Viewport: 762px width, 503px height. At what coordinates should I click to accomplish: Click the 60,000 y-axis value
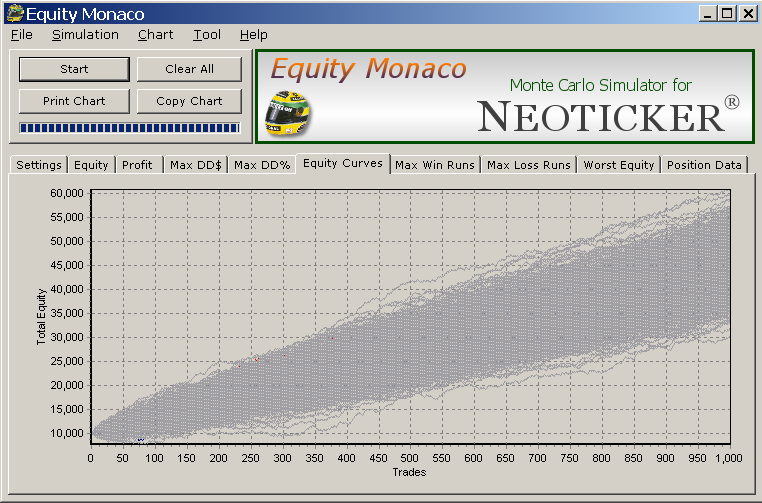pyautogui.click(x=67, y=193)
